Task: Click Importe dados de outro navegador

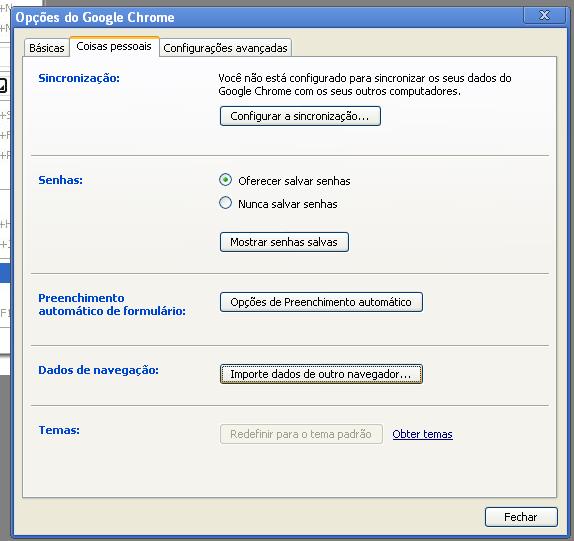Action: (321, 374)
